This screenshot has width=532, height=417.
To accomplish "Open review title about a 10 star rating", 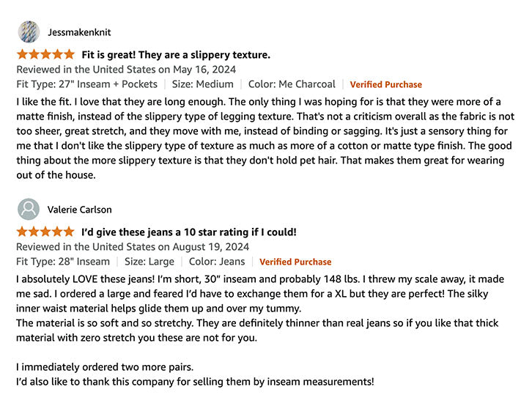I will pyautogui.click(x=189, y=232).
